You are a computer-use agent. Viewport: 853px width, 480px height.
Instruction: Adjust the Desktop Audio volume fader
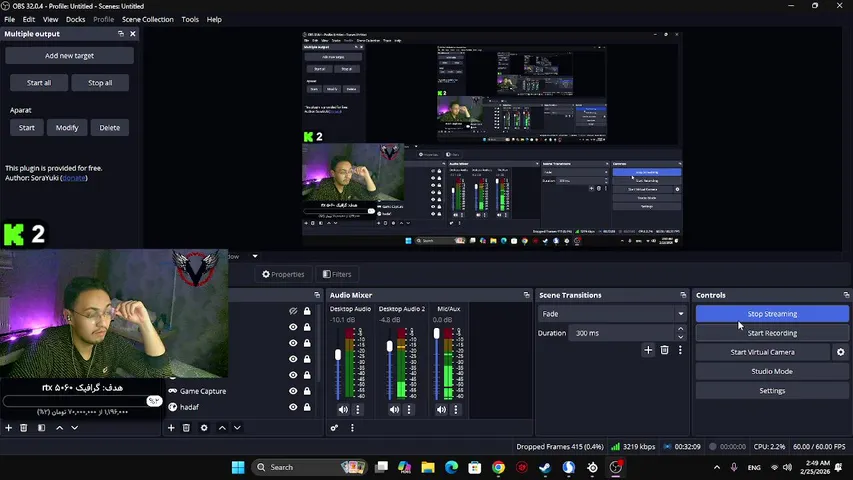coord(338,355)
